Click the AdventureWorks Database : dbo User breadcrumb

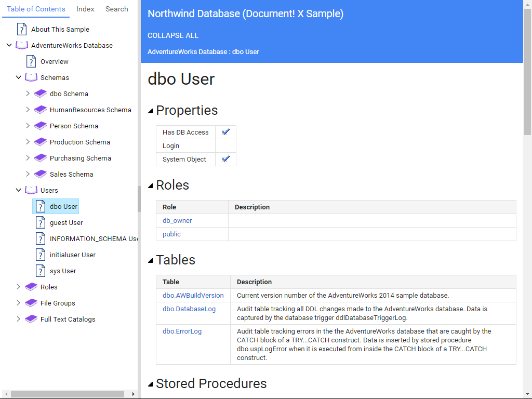tap(203, 51)
